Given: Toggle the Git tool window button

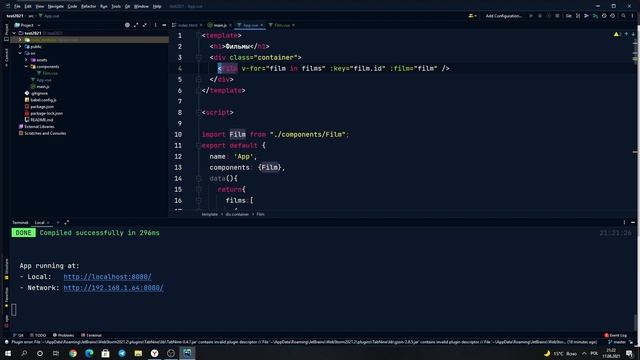Looking at the screenshot, I should [18, 335].
